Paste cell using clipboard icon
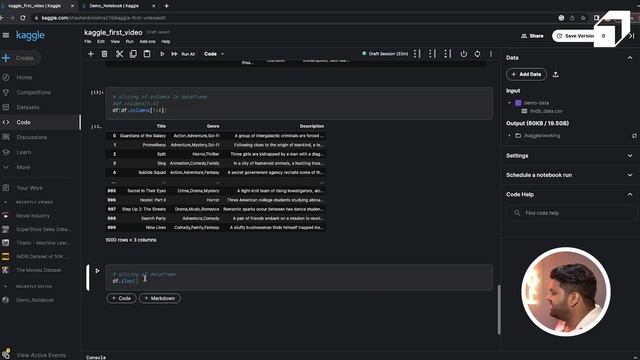The width and height of the screenshot is (640, 360). [147, 54]
